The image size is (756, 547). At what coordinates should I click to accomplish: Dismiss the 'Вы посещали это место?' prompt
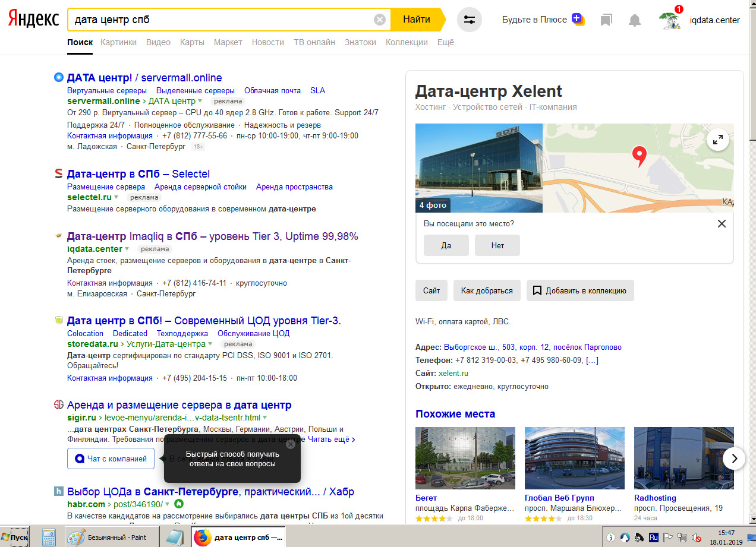pyautogui.click(x=722, y=224)
